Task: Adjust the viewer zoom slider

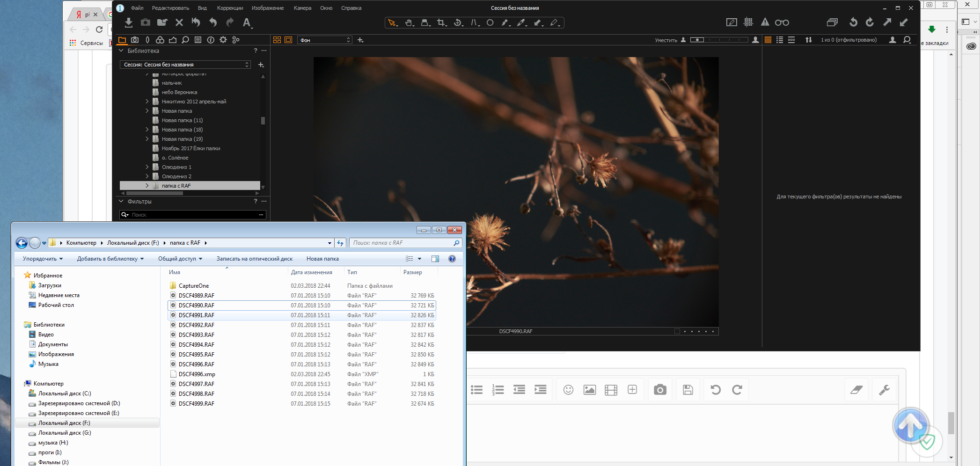Action: pyautogui.click(x=719, y=40)
